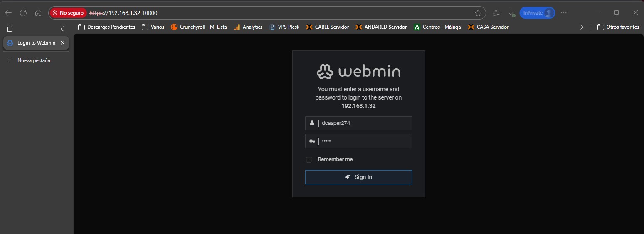Open the tab actions menu icon
This screenshot has width=644, height=234.
(x=10, y=29)
